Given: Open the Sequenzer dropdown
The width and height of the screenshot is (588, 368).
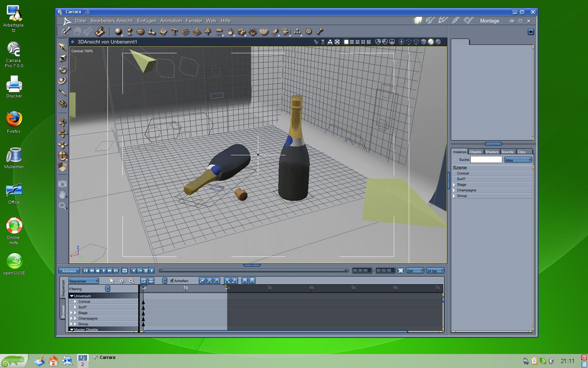Looking at the screenshot, I should (x=84, y=281).
